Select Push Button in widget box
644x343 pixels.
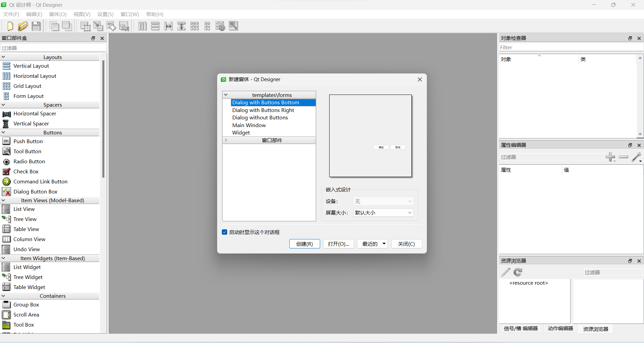[x=28, y=141]
